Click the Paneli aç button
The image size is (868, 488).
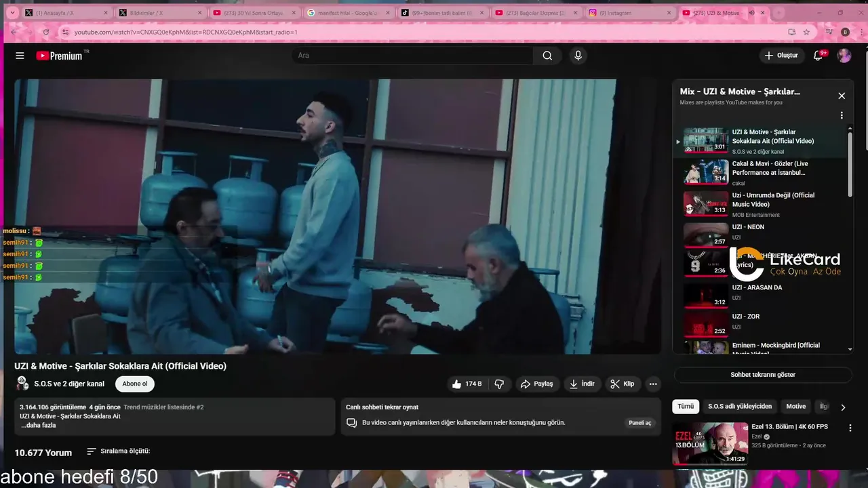[x=639, y=423]
